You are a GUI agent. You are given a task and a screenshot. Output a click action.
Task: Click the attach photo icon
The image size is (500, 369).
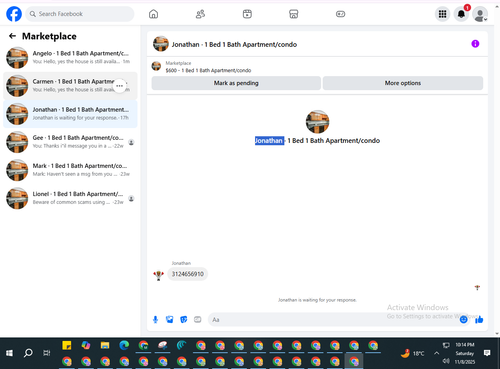(170, 320)
